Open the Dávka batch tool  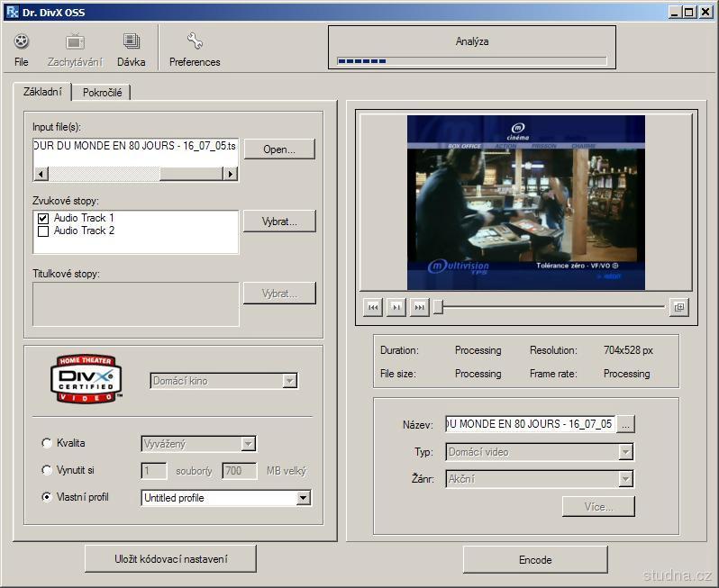coord(132,49)
